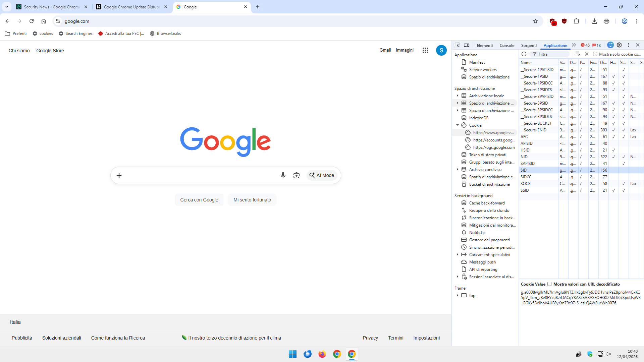Open Service workers in the sidebar
This screenshot has height=362, width=644.
(483, 70)
